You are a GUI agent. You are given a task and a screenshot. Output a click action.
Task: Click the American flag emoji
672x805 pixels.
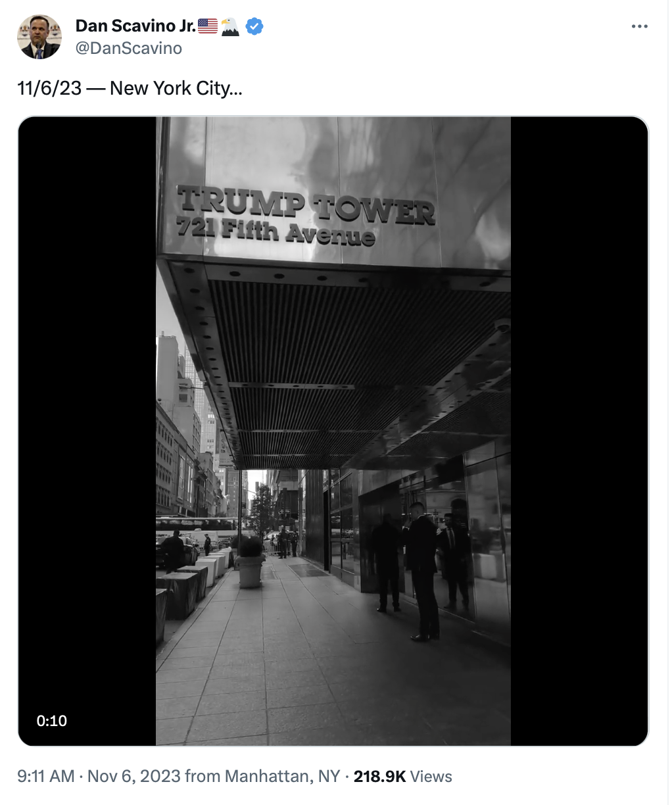[x=208, y=26]
